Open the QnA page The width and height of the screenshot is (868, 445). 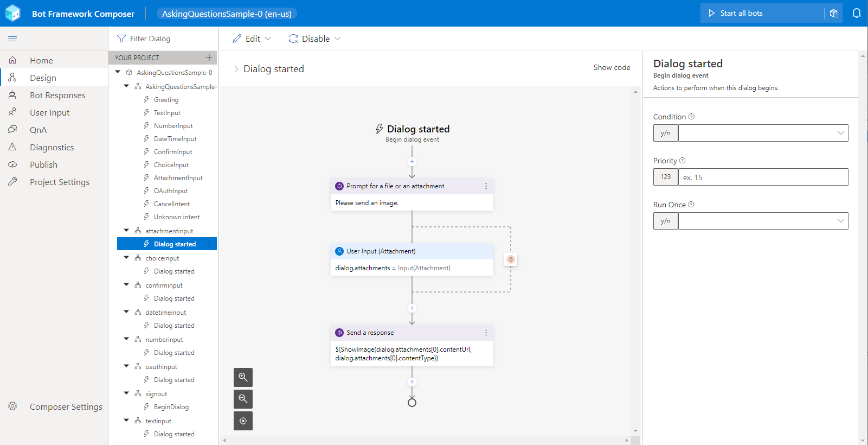coord(54,130)
